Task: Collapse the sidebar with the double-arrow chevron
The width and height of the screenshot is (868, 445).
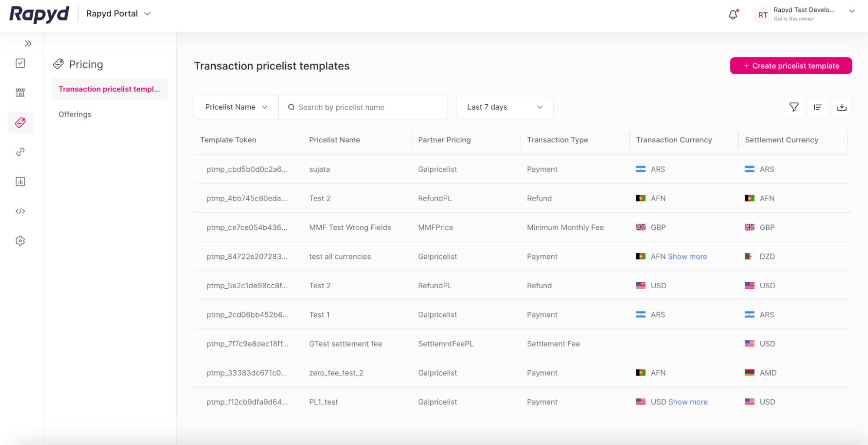Action: pyautogui.click(x=28, y=43)
